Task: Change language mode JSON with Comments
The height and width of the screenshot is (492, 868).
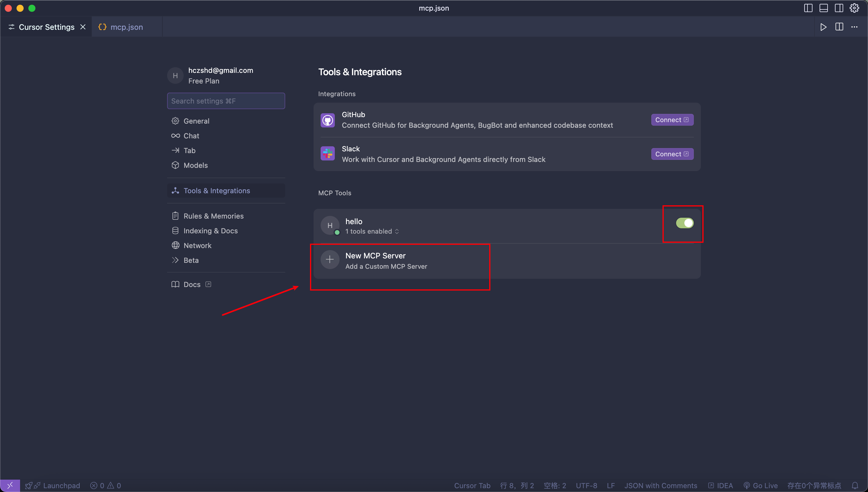Action: coord(661,486)
